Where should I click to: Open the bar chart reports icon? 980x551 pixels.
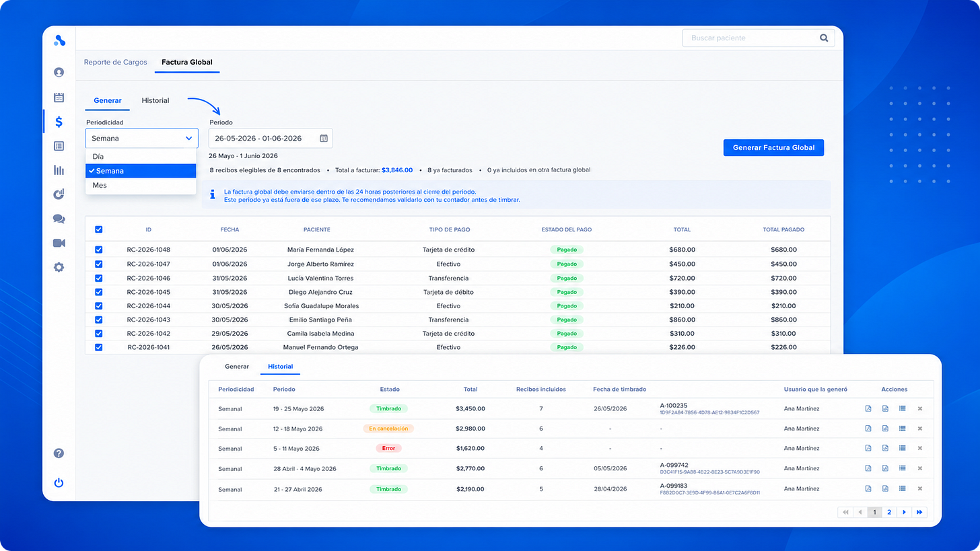coord(59,170)
